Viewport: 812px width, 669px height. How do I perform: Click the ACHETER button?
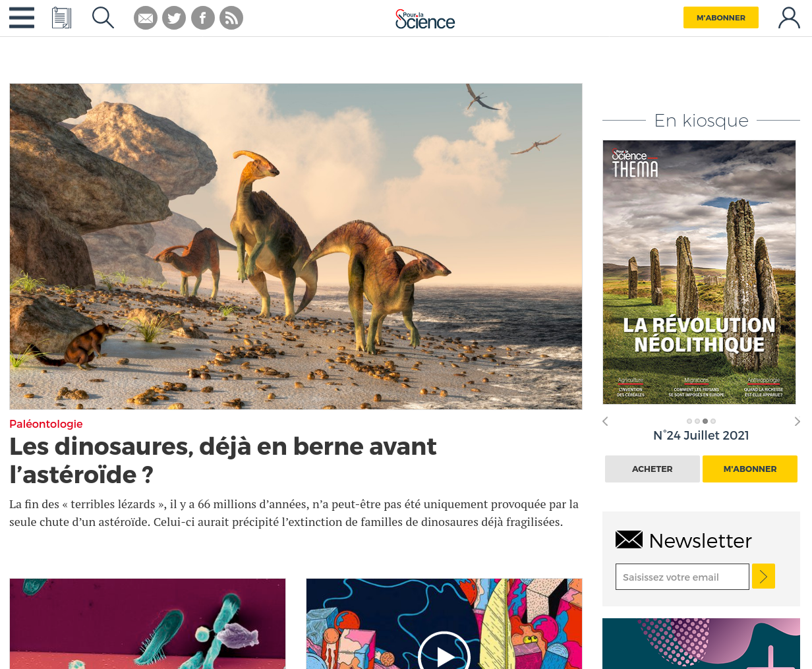coord(652,469)
